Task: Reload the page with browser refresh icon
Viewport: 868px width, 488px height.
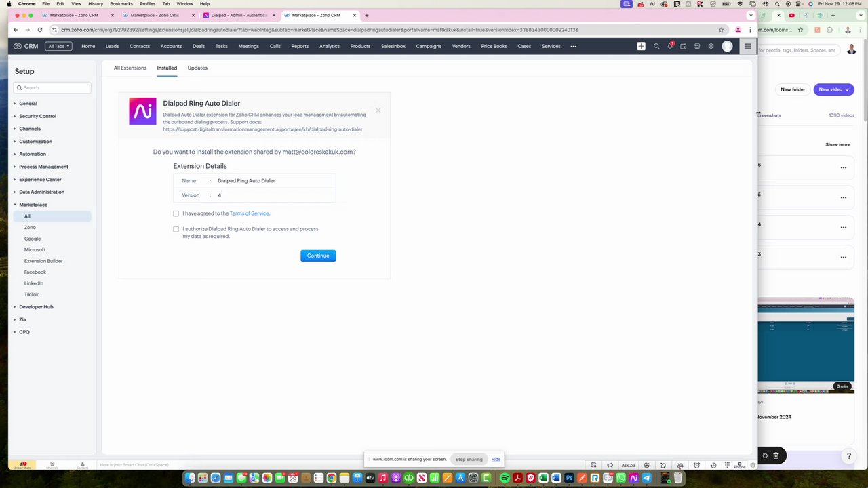Action: 40,30
